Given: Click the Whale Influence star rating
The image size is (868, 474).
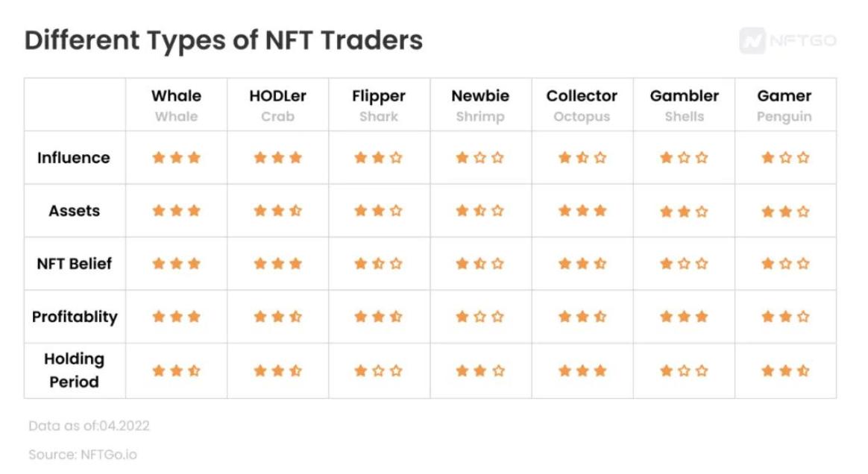Looking at the screenshot, I should [176, 158].
